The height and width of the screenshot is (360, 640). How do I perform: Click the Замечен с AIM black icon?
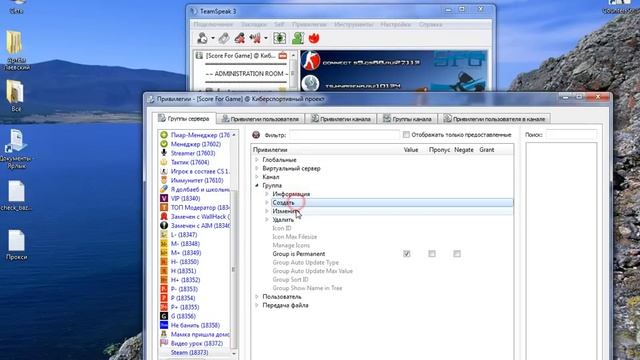point(164,225)
